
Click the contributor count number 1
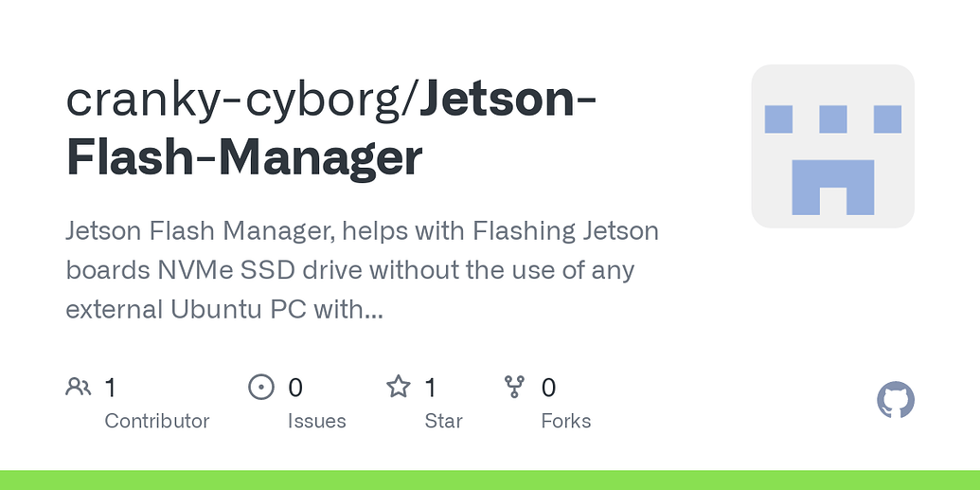tap(110, 388)
